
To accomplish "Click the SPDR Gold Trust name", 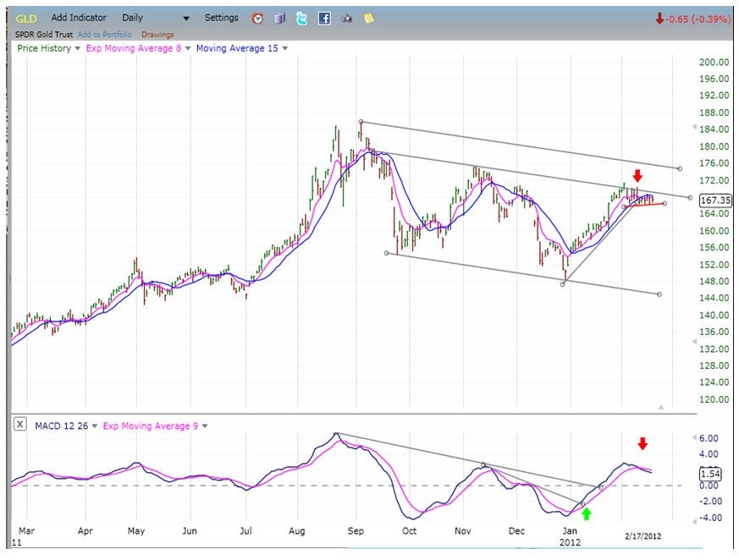I will point(44,35).
